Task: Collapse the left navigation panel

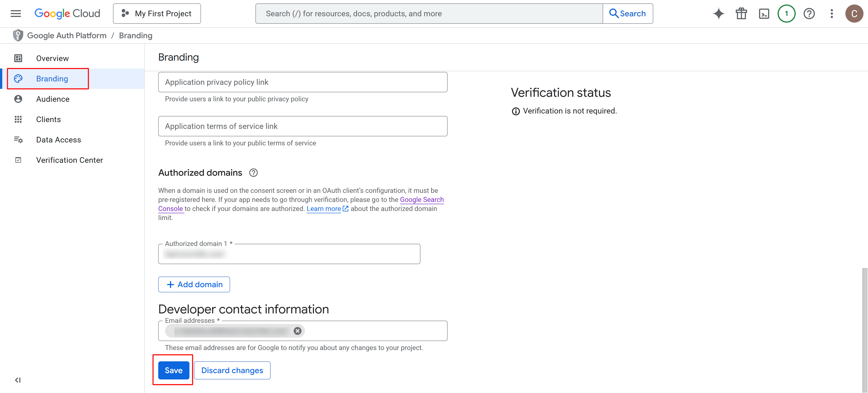Action: click(x=18, y=380)
